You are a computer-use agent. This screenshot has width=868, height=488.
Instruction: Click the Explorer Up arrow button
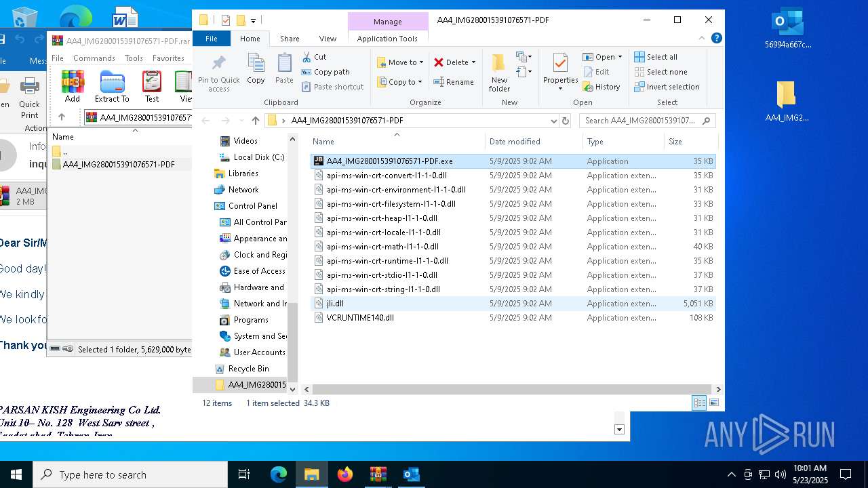pyautogui.click(x=255, y=121)
